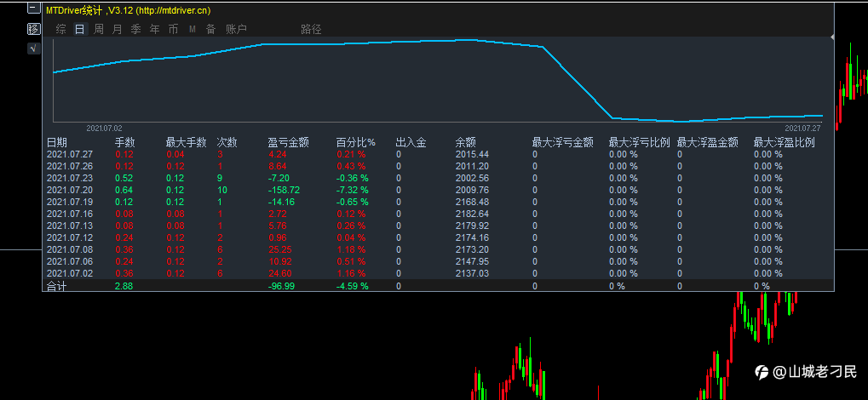
Task: Open the 周 weekly tab
Action: (x=99, y=29)
